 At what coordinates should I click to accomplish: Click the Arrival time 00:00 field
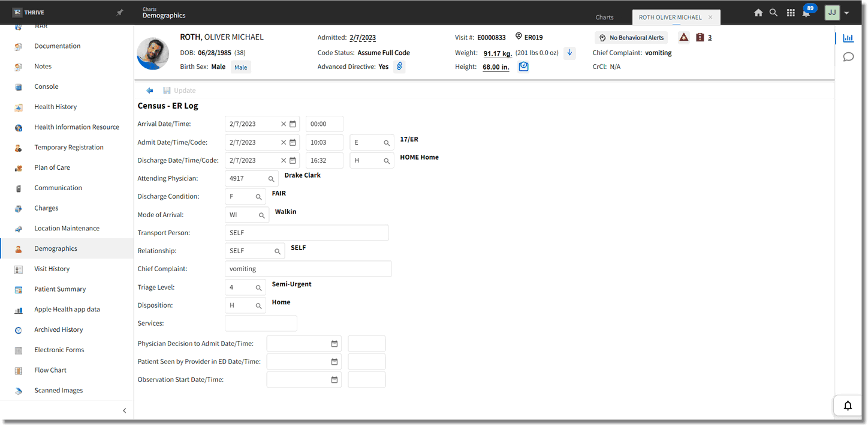(324, 124)
